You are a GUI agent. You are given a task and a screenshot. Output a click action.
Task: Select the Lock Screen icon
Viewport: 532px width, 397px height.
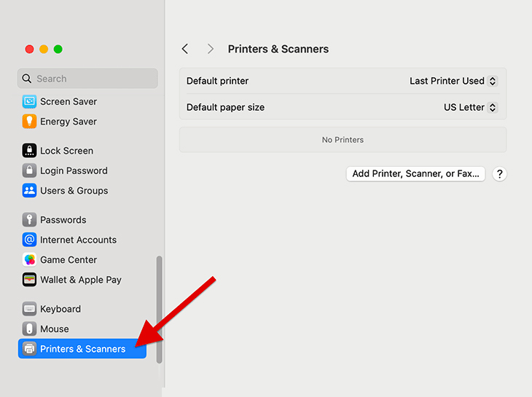[x=29, y=151]
